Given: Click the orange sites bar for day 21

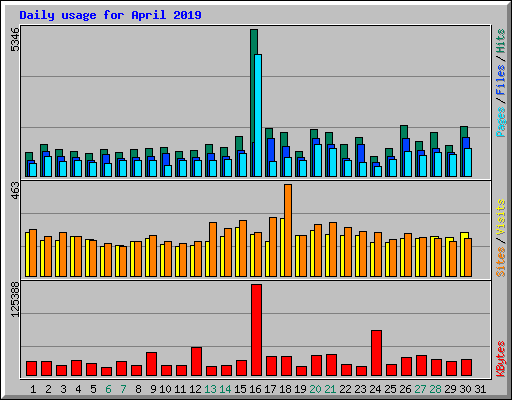Looking at the screenshot, I should 333,249.
